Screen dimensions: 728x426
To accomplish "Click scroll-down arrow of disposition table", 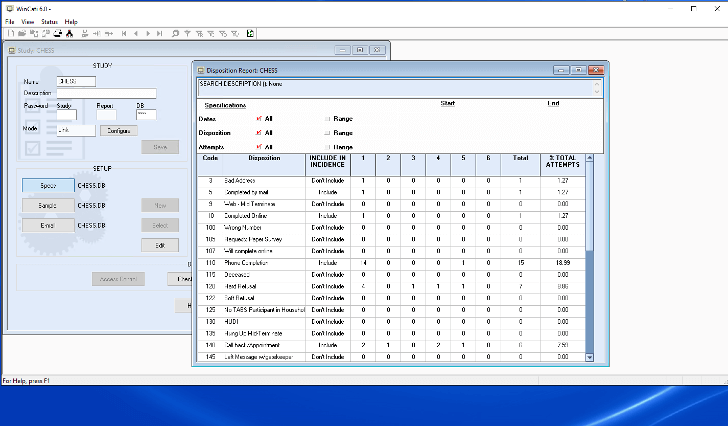I will pyautogui.click(x=590, y=357).
